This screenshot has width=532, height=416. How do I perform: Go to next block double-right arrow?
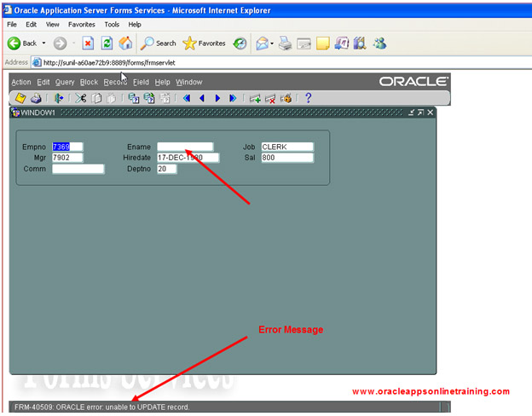233,98
